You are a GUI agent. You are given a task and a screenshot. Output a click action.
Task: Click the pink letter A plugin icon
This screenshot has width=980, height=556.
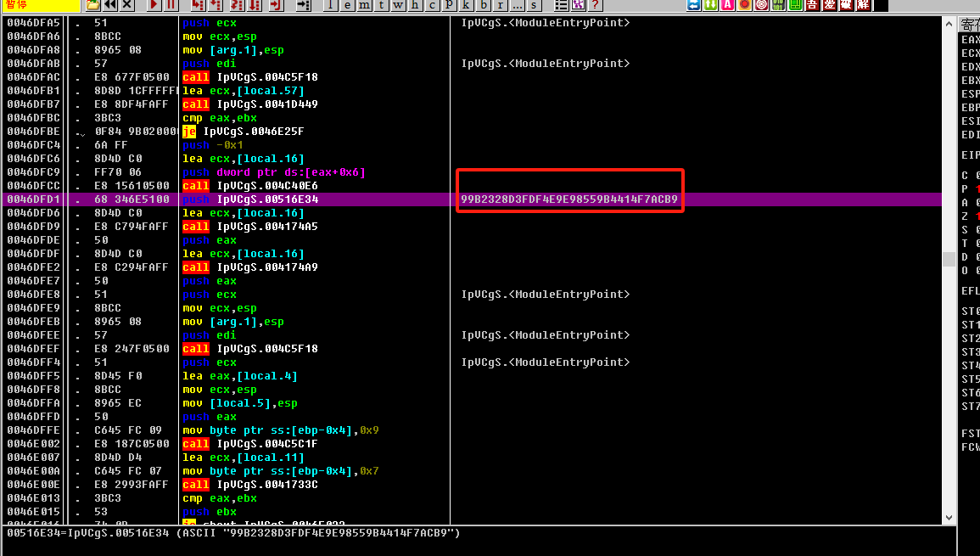pyautogui.click(x=727, y=5)
